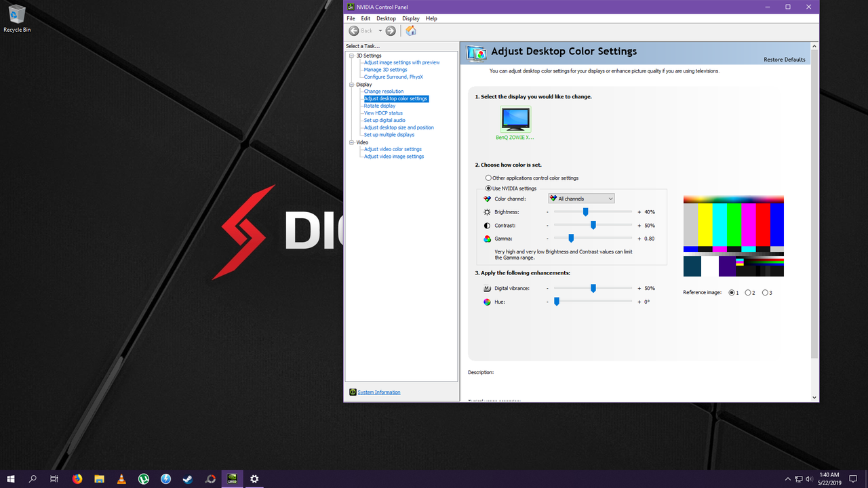
Task: Select the BenQ ZOWIE display thumbnail
Action: coord(515,119)
